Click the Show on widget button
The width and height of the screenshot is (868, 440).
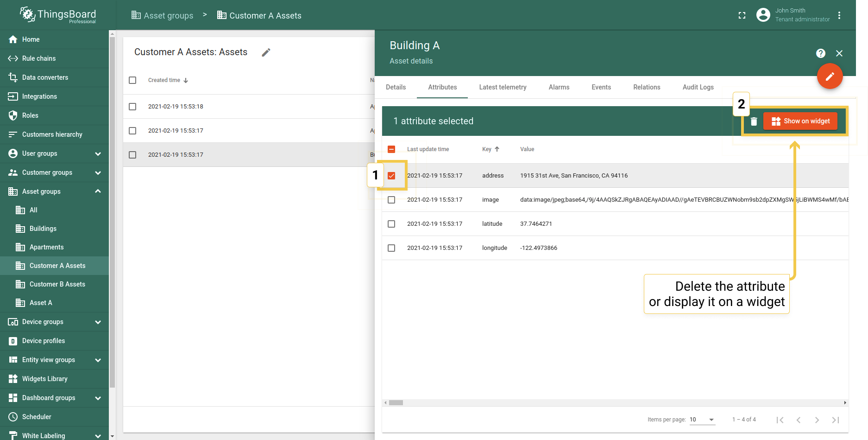[800, 121]
